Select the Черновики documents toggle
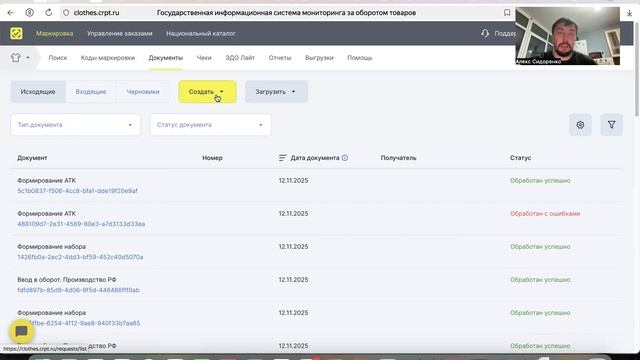This screenshot has width=640, height=360. tap(143, 92)
